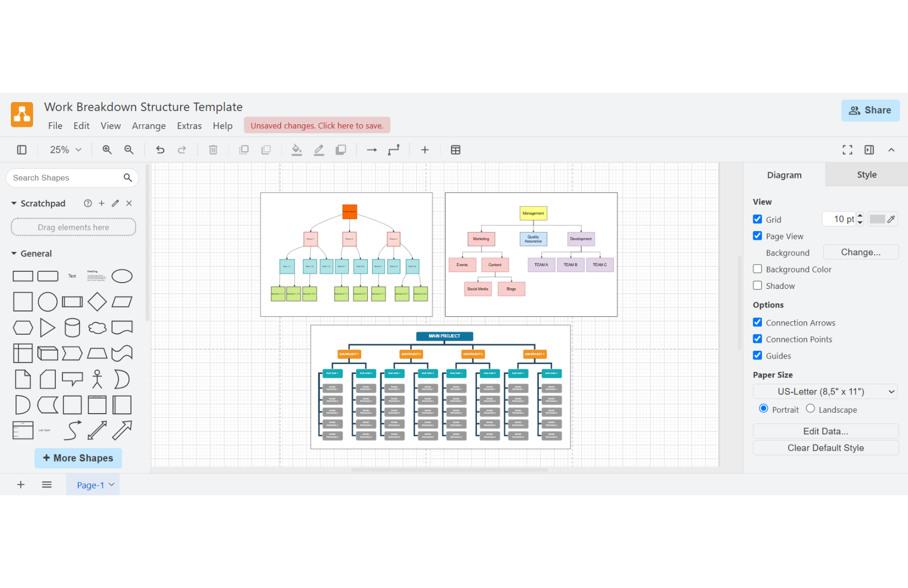Open the Help menu

pyautogui.click(x=223, y=126)
